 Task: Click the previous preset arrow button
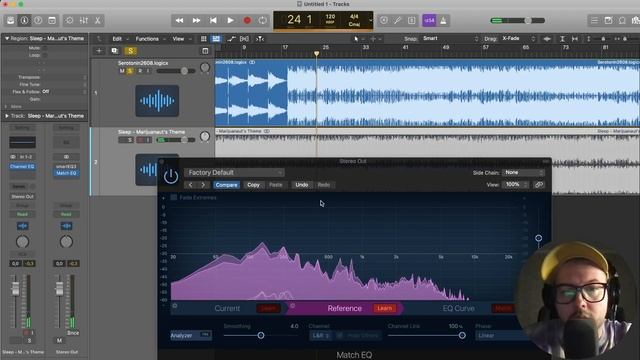point(191,185)
